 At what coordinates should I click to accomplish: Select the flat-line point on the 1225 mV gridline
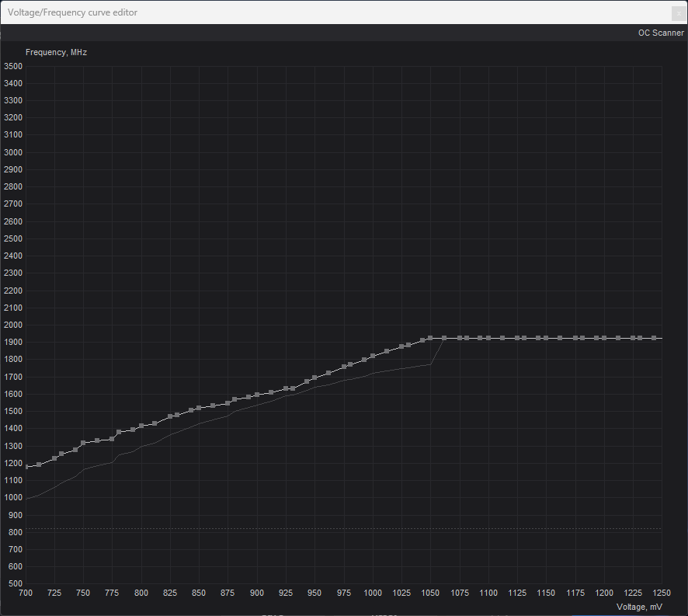633,338
